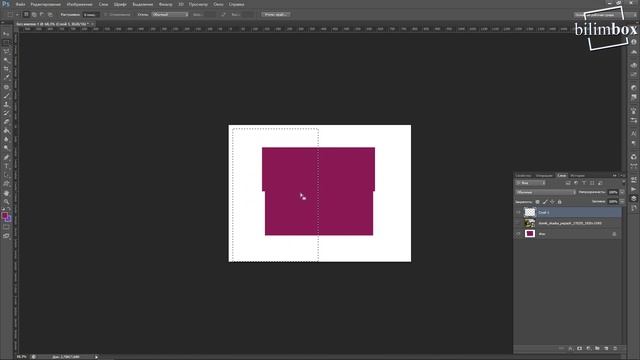This screenshot has height=360, width=640.
Task: Select the Path Selection tool
Action: [x=6, y=175]
